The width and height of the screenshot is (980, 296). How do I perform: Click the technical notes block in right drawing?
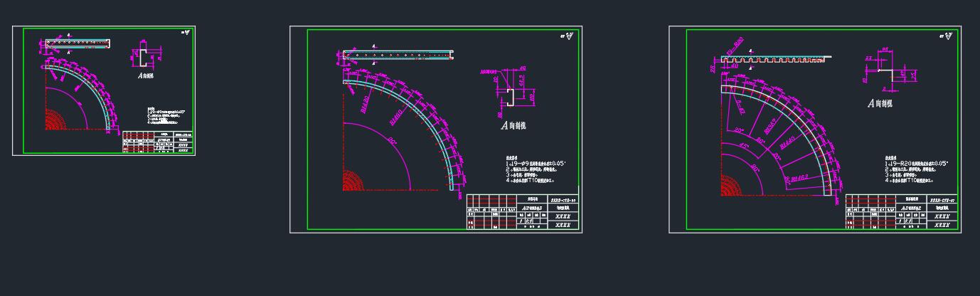[x=917, y=171]
